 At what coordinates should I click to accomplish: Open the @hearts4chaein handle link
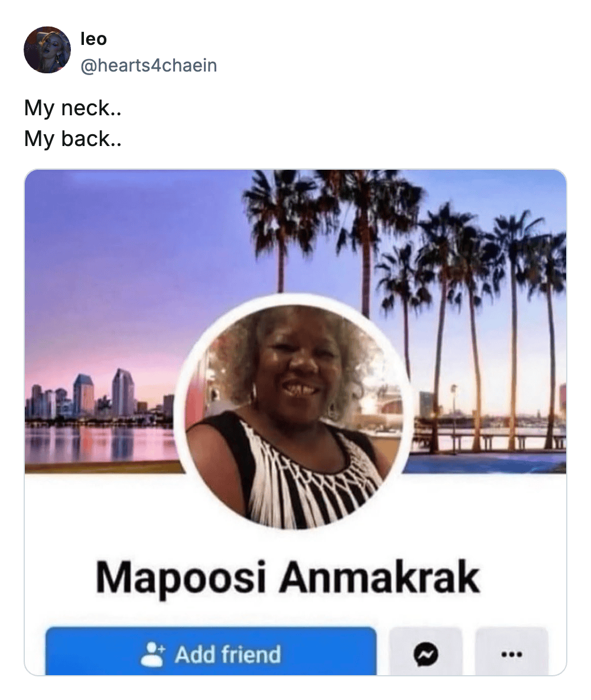click(x=148, y=65)
